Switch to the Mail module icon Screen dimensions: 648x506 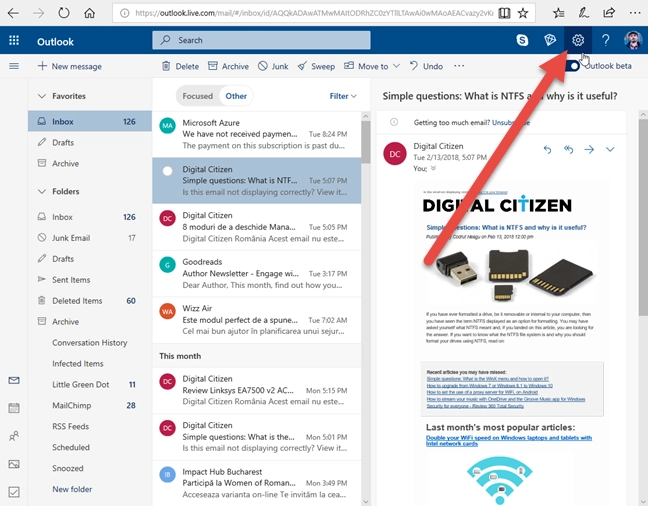14,380
